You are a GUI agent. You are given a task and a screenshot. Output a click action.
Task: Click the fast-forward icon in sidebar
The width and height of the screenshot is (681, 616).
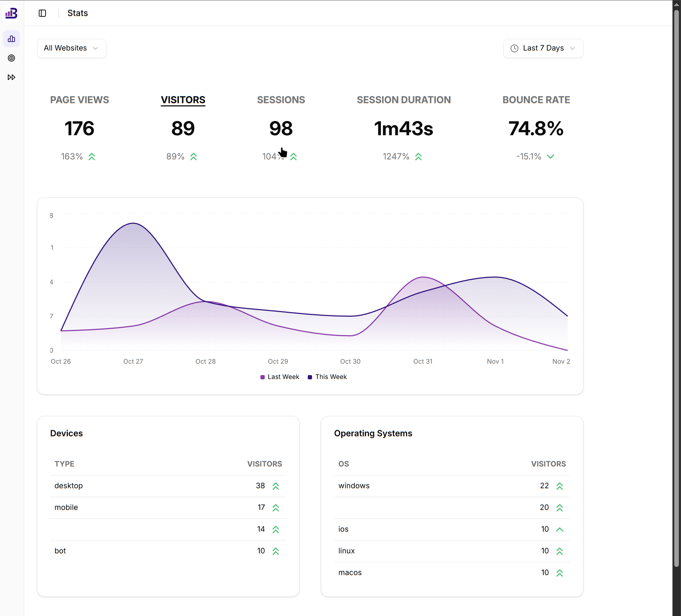coord(11,77)
